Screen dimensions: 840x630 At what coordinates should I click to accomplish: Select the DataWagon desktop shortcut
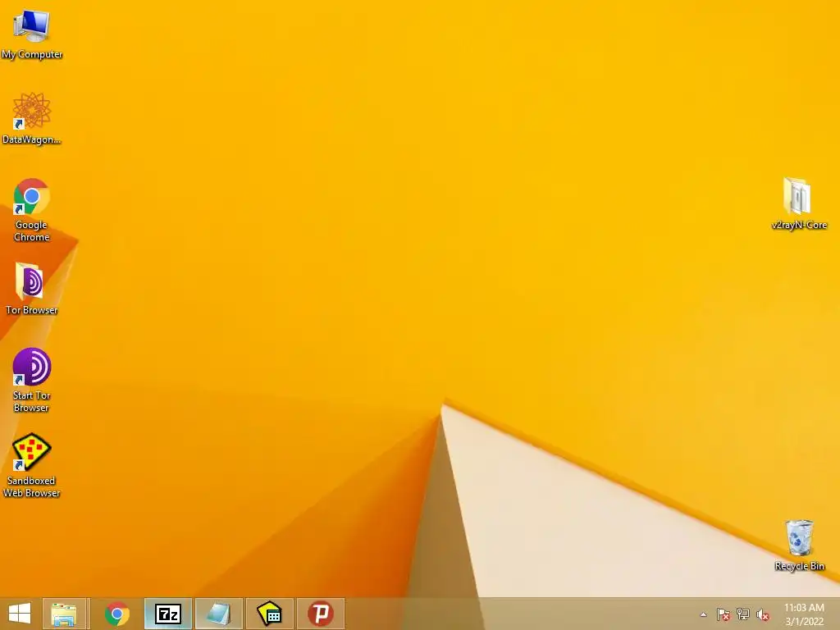[x=32, y=118]
